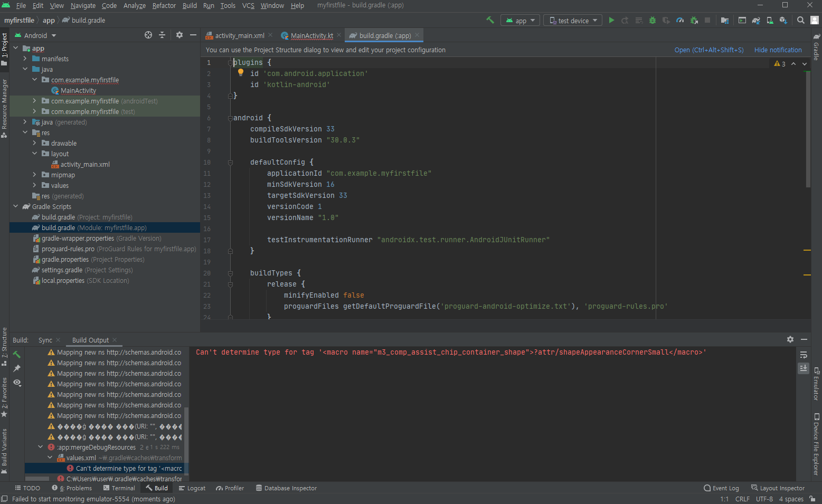Expand the manifests folder
Image resolution: width=822 pixels, height=504 pixels.
[25, 59]
